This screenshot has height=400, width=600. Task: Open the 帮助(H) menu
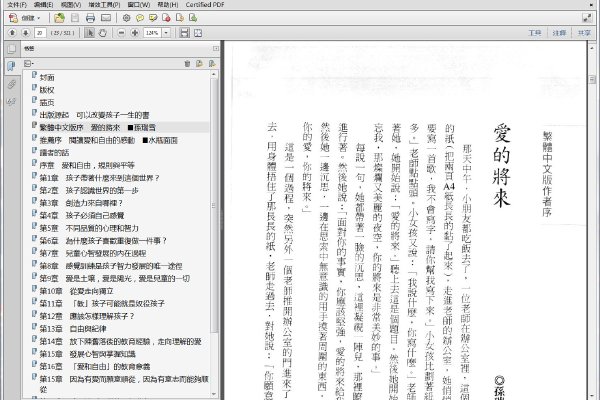click(168, 5)
